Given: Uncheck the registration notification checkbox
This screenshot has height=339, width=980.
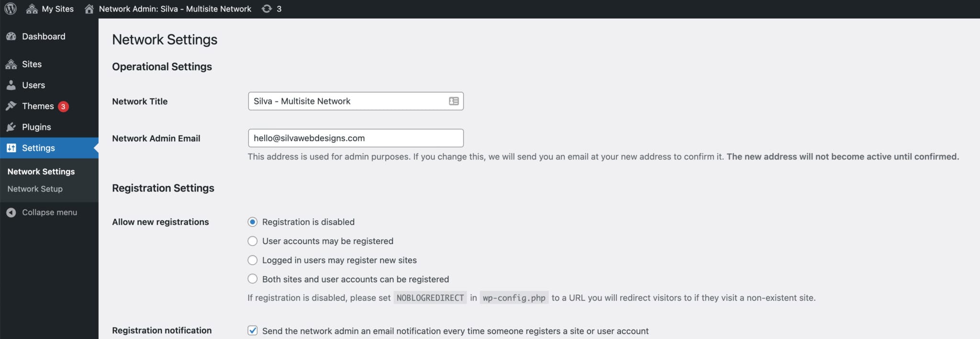Looking at the screenshot, I should point(253,330).
